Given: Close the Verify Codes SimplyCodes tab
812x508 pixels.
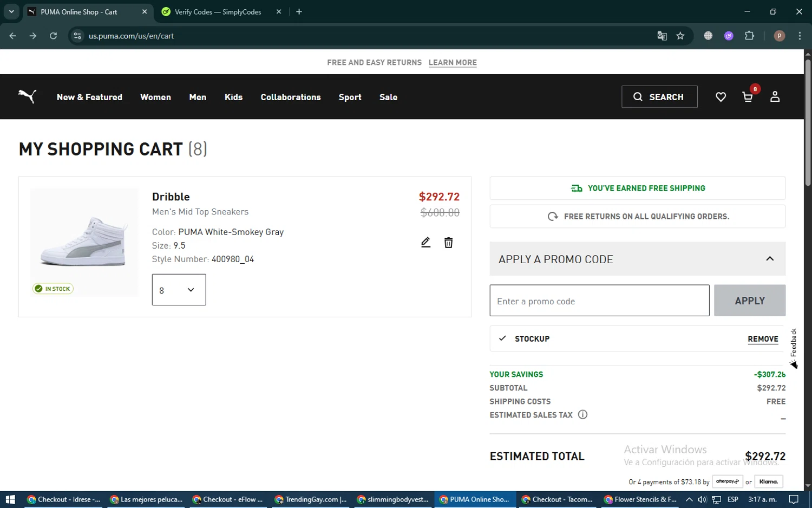Looking at the screenshot, I should point(279,11).
